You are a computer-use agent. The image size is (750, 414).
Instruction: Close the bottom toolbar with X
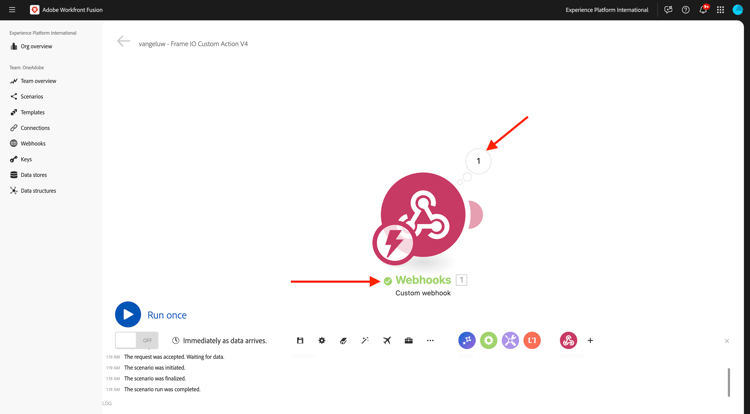tap(727, 341)
